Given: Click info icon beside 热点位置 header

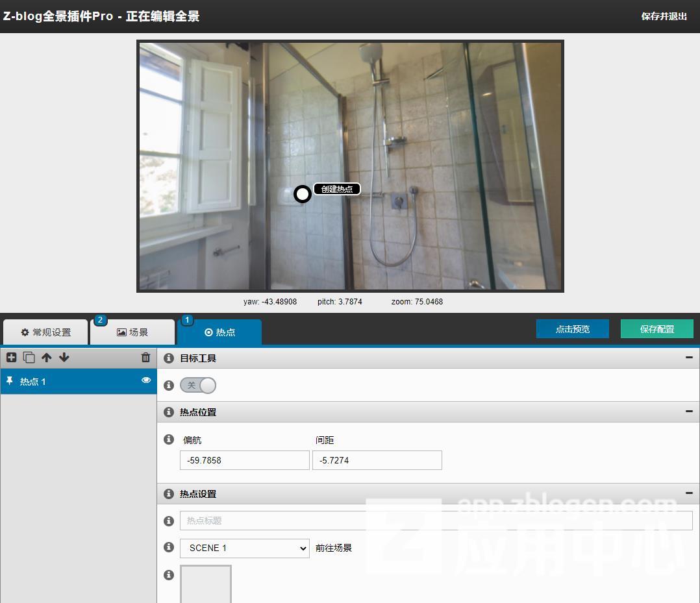Looking at the screenshot, I should [169, 412].
